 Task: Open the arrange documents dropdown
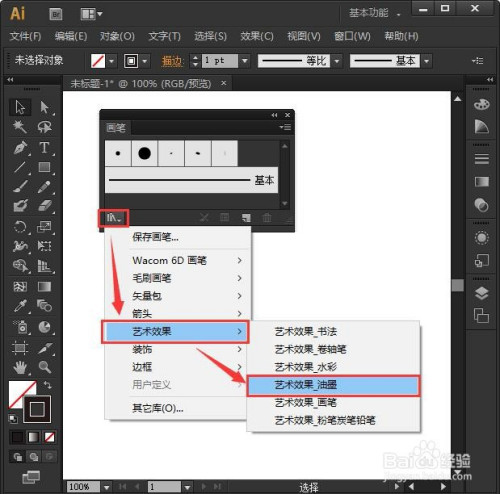coord(91,14)
